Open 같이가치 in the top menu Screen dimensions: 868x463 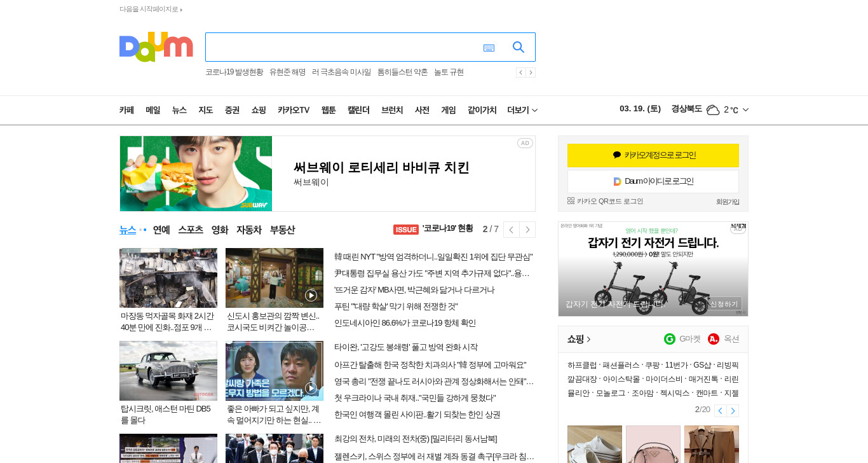tap(482, 110)
